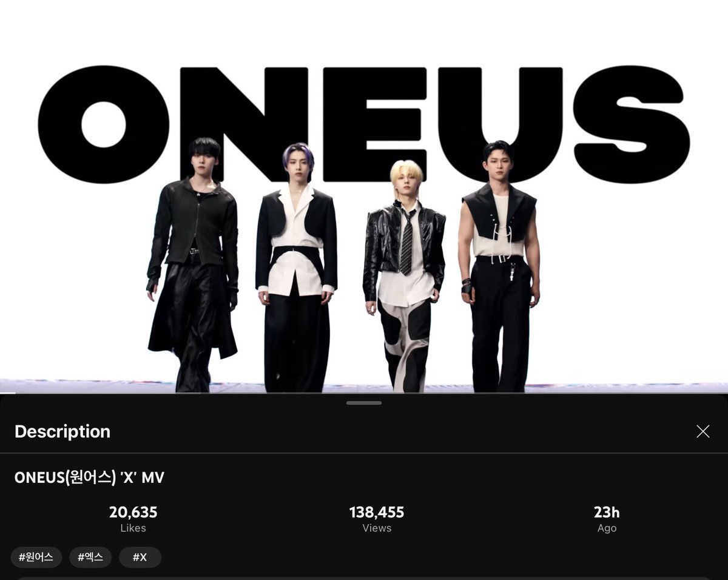Seek using the video progress bar
The image size is (728, 580).
pyautogui.click(x=364, y=393)
